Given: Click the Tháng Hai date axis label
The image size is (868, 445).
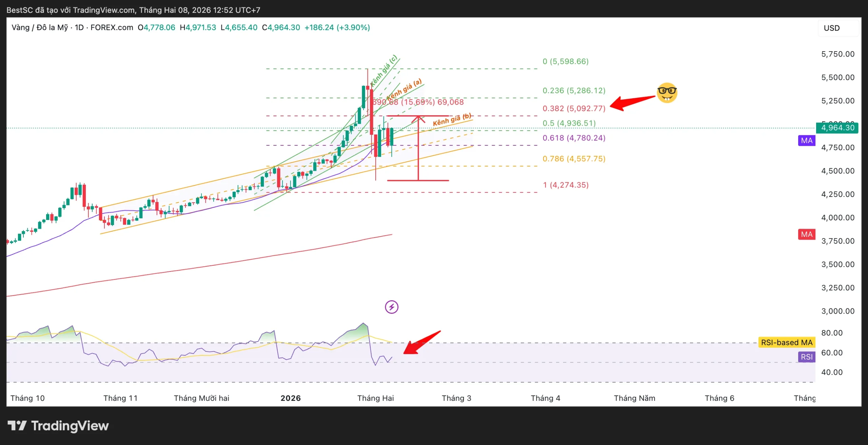Looking at the screenshot, I should (375, 398).
